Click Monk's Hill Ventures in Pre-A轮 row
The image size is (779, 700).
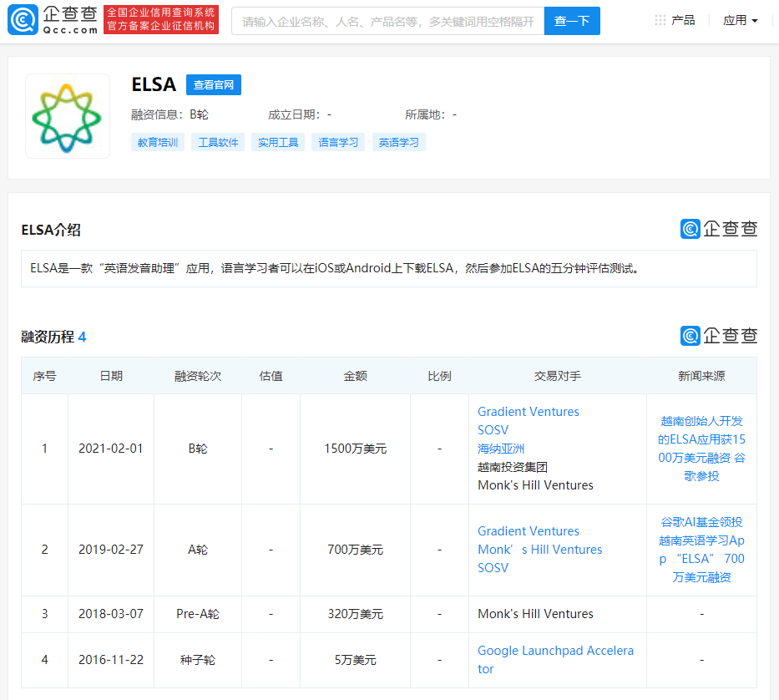(535, 614)
